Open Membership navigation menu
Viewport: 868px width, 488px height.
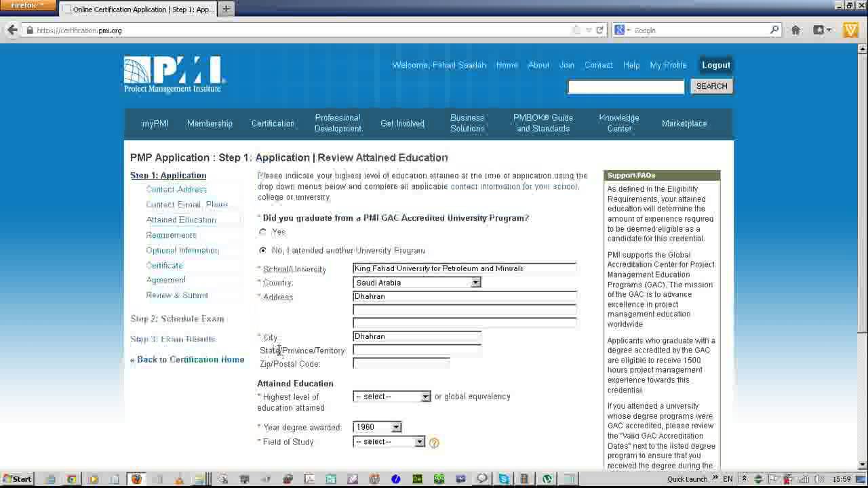pos(210,123)
